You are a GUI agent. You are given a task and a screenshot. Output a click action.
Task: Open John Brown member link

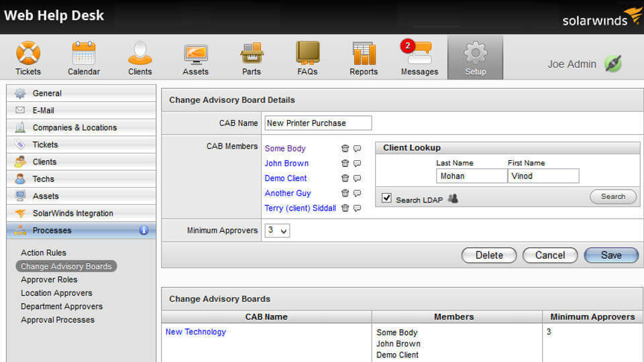point(286,164)
